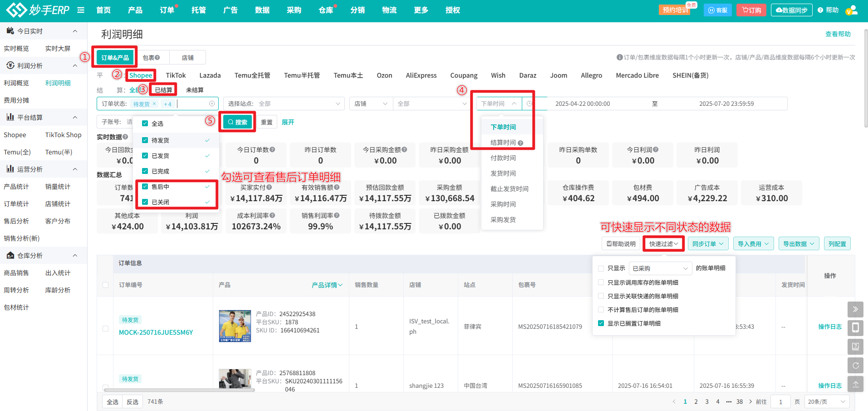Click the start date 2025-04-22 field
This screenshot has height=411, width=868.
pos(583,104)
